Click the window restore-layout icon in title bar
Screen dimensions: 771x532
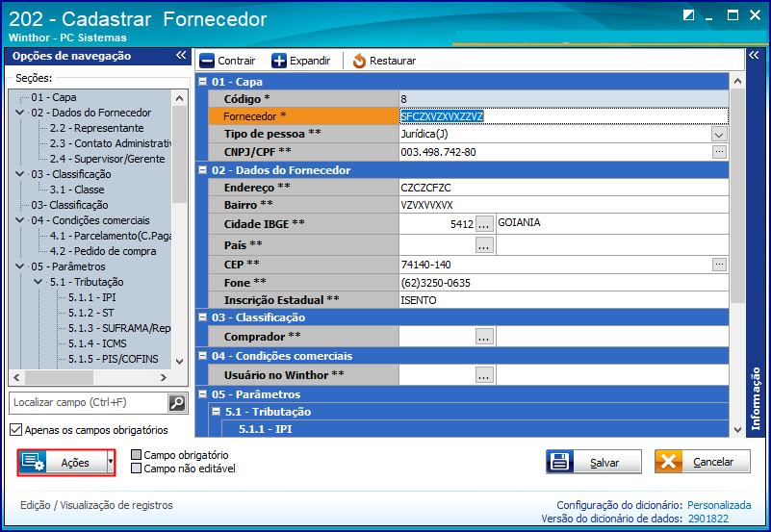pos(688,15)
